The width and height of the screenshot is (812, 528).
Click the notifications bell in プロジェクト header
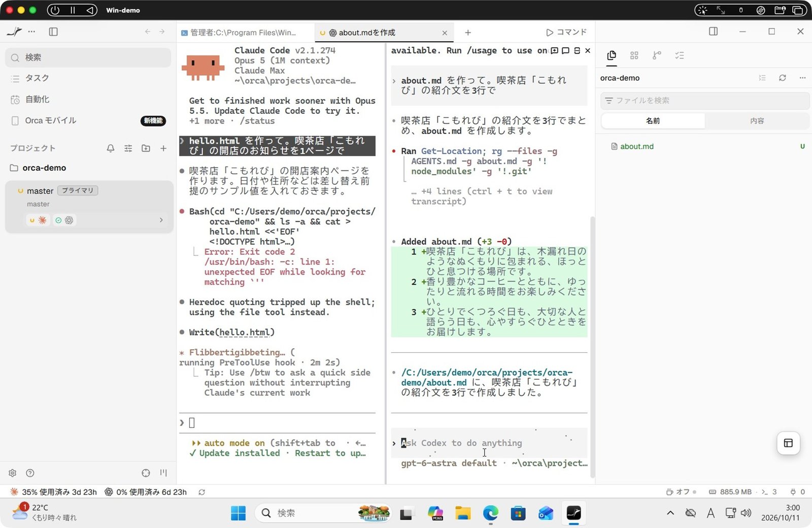[x=111, y=148]
